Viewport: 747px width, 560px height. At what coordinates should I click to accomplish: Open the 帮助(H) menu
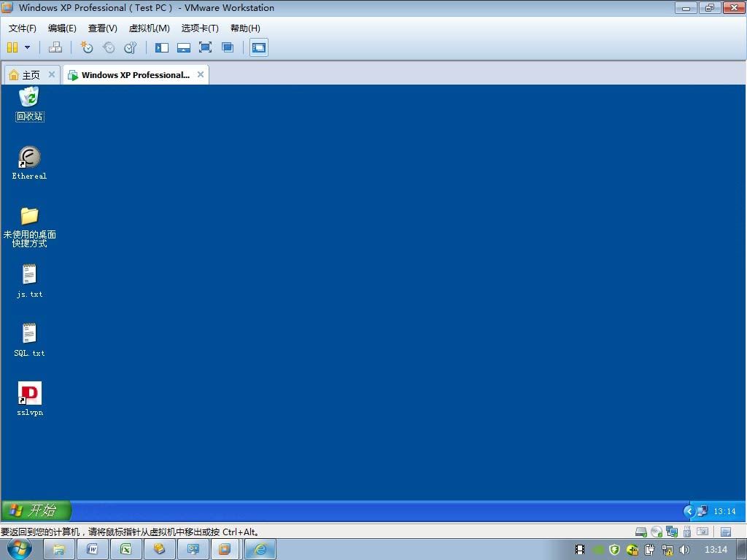coord(245,28)
